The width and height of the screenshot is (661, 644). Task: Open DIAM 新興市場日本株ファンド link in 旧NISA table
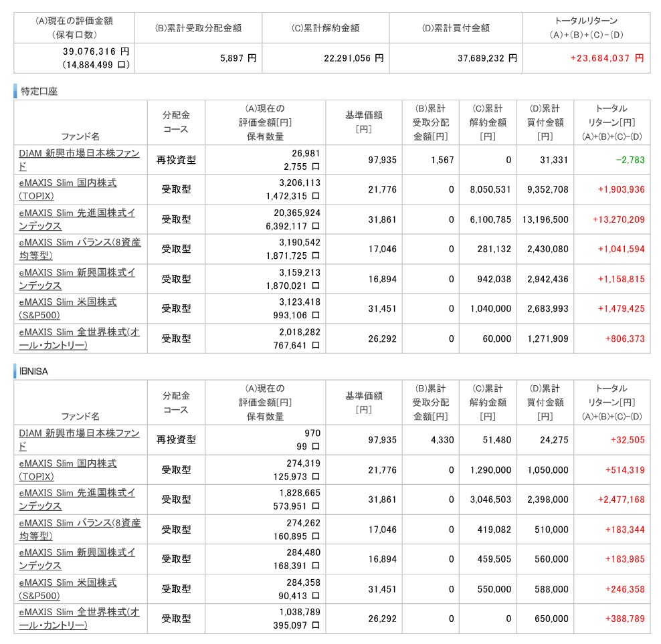79,439
